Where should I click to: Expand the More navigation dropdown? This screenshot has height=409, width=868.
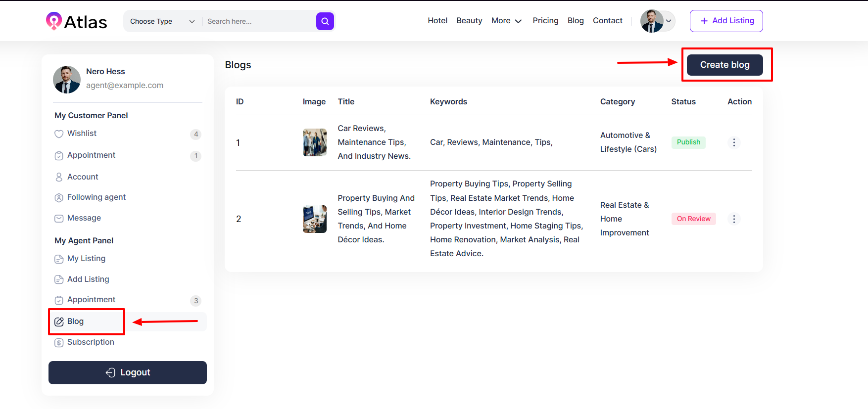click(x=506, y=21)
